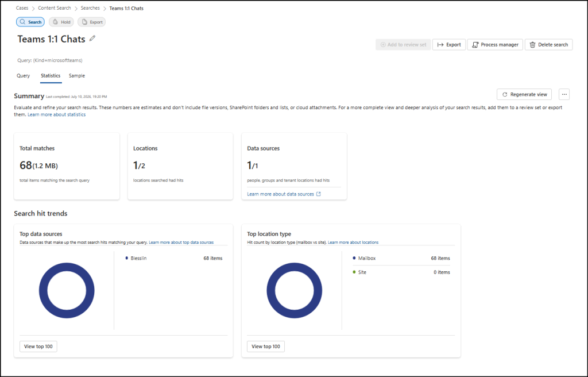Click the Locations 1/2 value
The image size is (588, 377).
coord(139,165)
